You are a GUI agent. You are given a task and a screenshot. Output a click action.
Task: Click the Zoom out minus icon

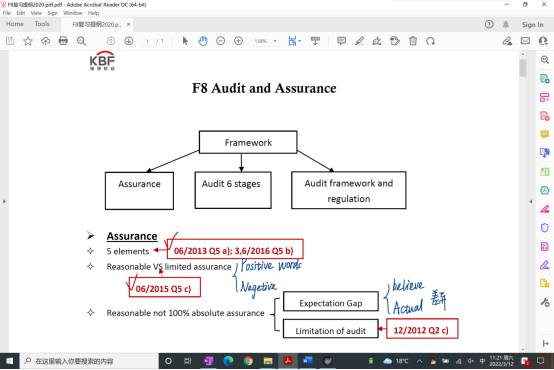pyautogui.click(x=220, y=41)
